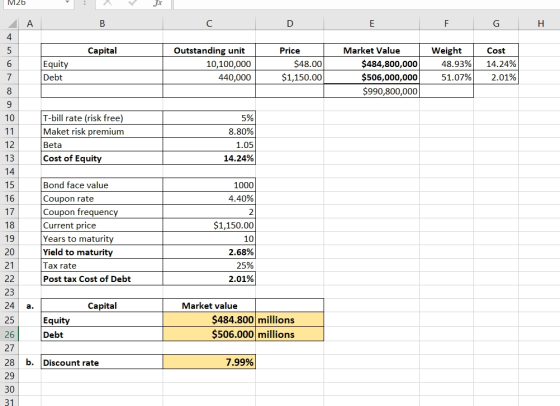Select column H header
The height and width of the screenshot is (406, 560).
[x=541, y=24]
